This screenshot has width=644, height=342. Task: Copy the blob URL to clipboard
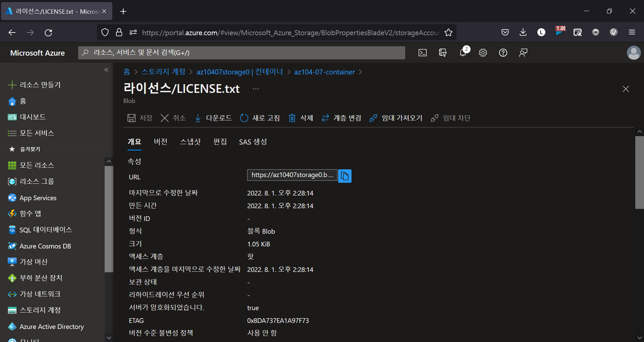(x=345, y=176)
